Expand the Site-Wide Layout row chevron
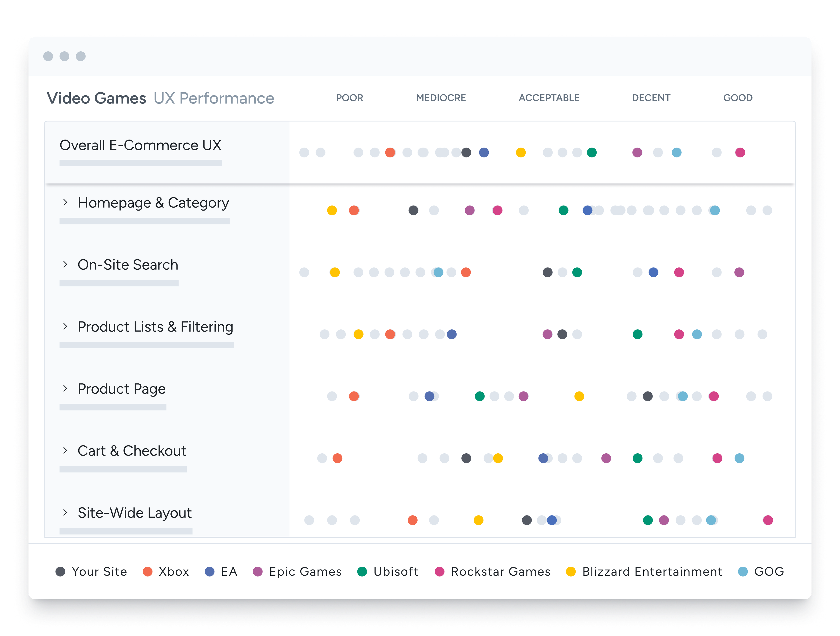The width and height of the screenshot is (840, 636). pos(65,512)
